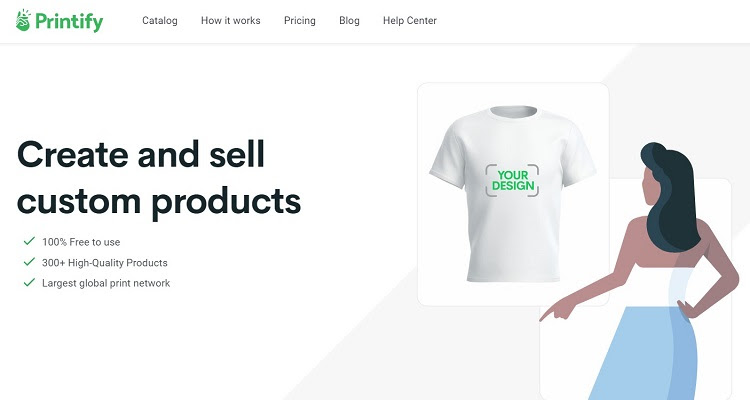
Task: Select the '300+ High-Quality Products' text
Action: (x=105, y=263)
